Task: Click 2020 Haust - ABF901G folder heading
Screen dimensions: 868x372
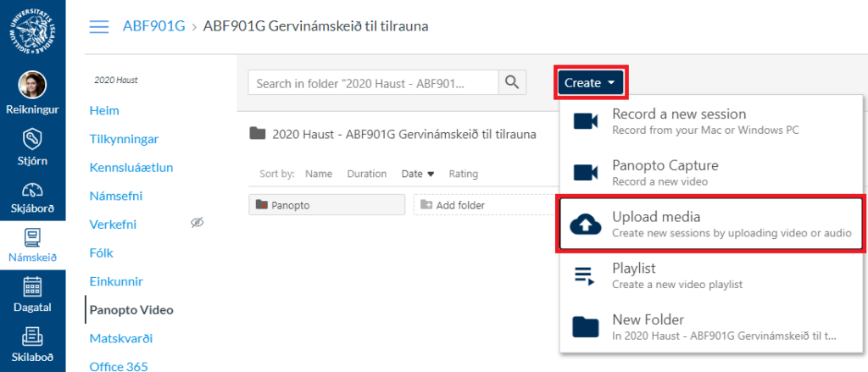Action: [x=404, y=134]
